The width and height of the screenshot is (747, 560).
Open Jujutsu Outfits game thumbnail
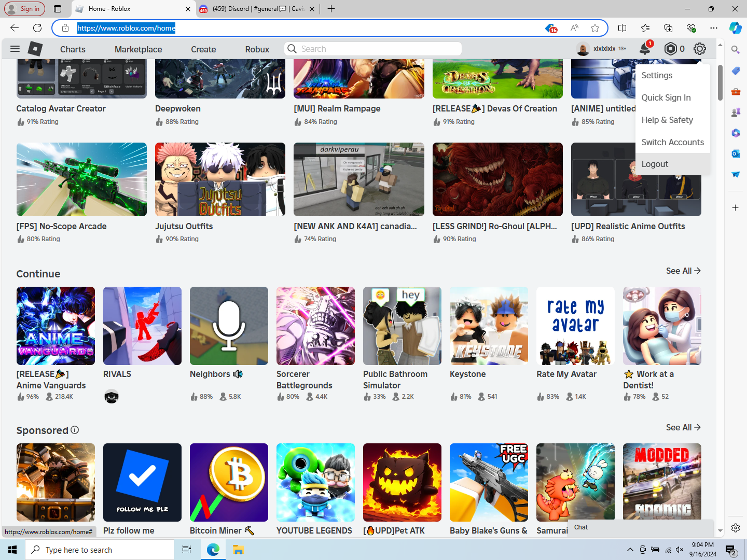(220, 179)
